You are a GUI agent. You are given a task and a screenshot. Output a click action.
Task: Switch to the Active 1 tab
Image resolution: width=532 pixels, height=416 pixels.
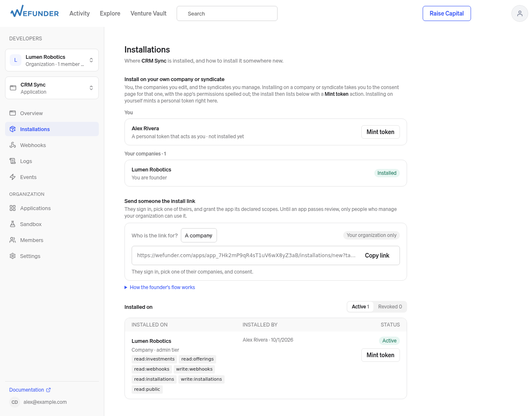tap(360, 307)
